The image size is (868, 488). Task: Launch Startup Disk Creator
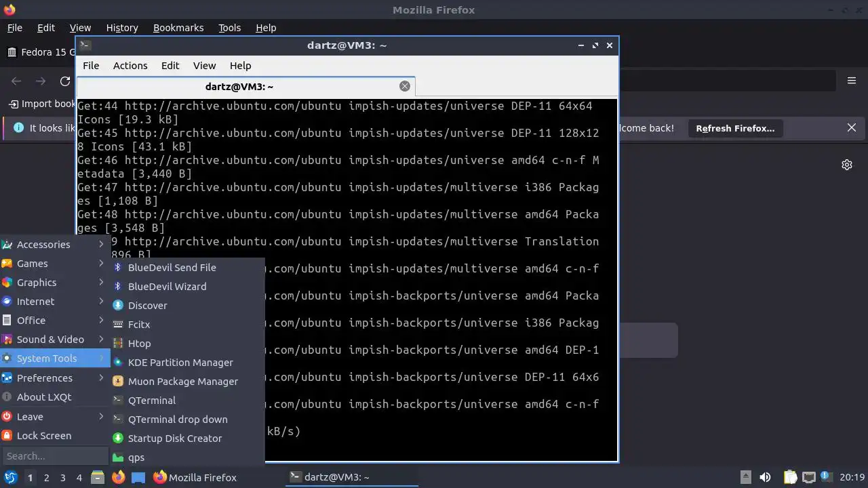point(187,439)
